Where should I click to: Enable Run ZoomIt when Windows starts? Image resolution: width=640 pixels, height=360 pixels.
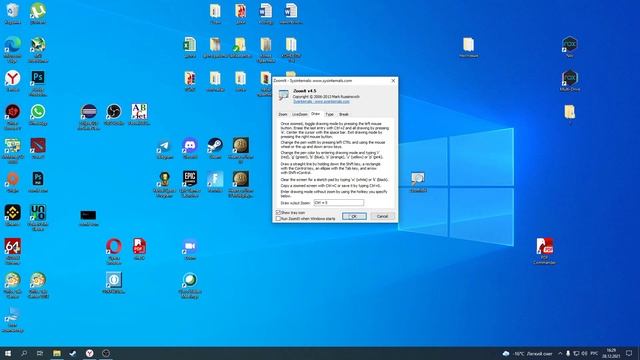(x=278, y=219)
